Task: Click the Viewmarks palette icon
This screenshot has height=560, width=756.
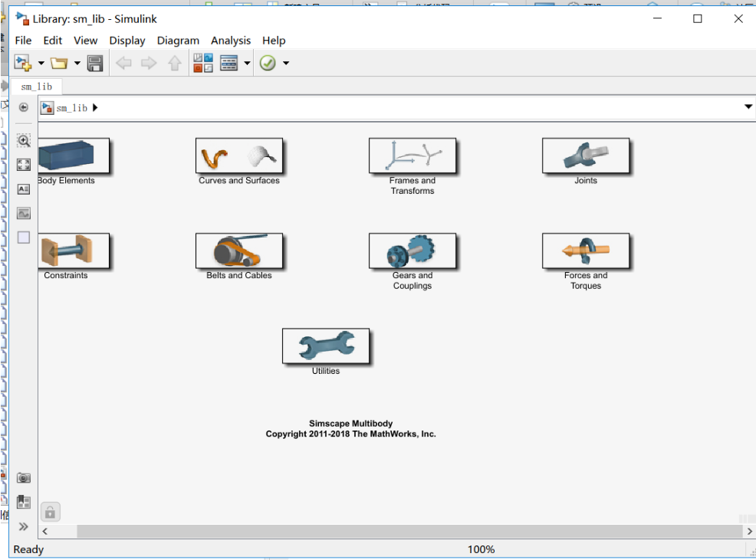Action: (24, 502)
